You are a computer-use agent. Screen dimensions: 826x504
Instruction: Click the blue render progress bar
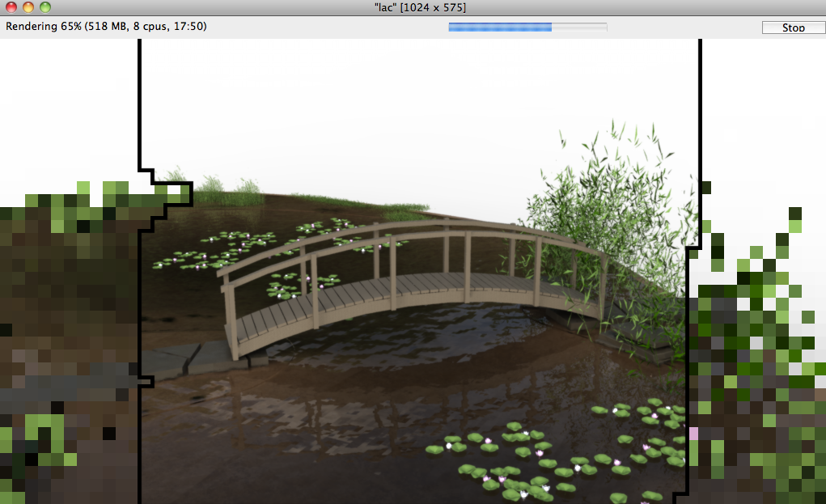tap(527, 28)
